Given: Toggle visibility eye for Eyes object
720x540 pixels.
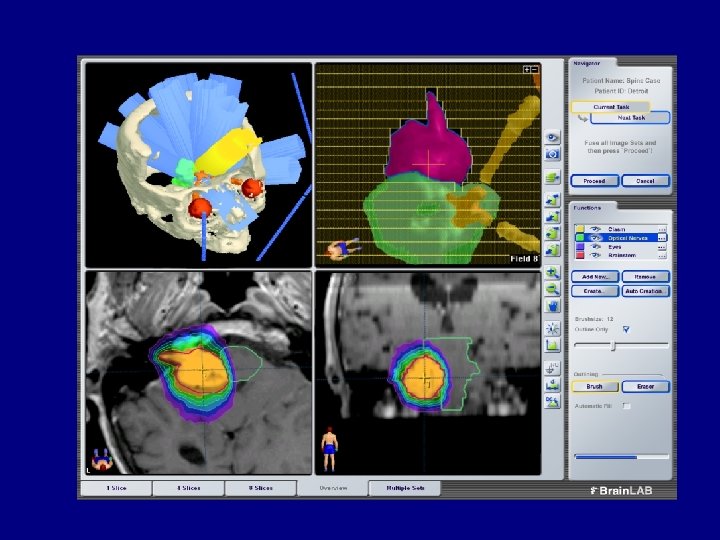Looking at the screenshot, I should pos(596,247).
